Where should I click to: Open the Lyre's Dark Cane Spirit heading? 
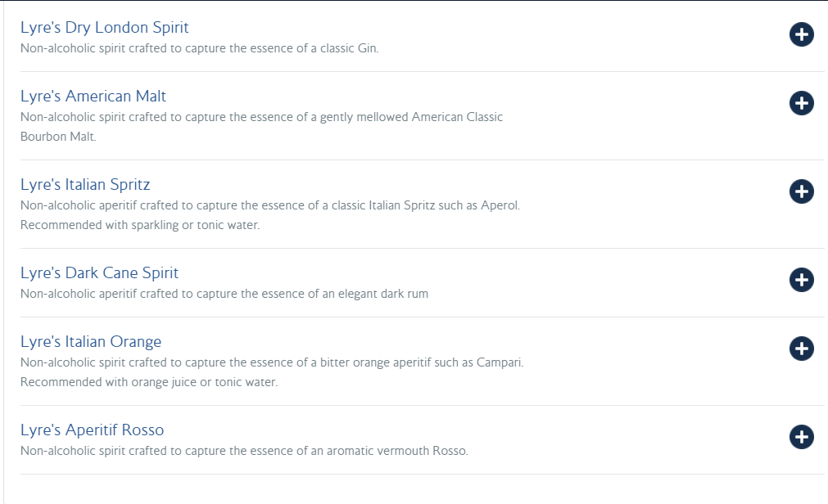99,273
